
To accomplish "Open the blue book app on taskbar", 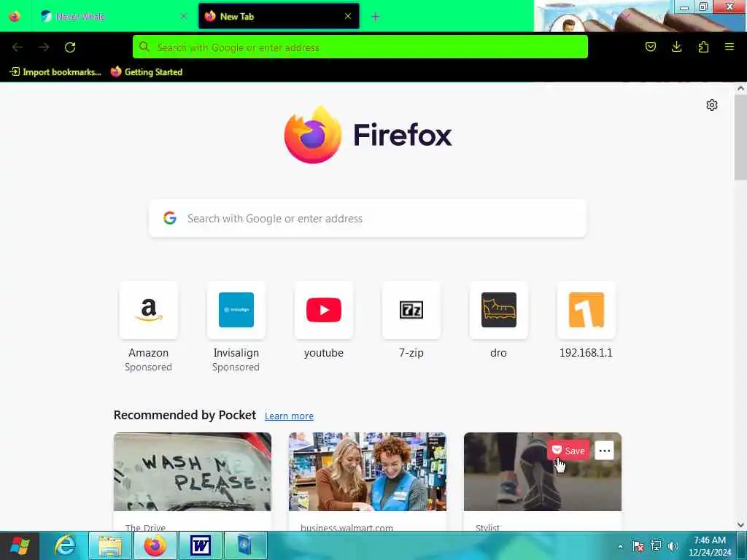I will [x=245, y=545].
